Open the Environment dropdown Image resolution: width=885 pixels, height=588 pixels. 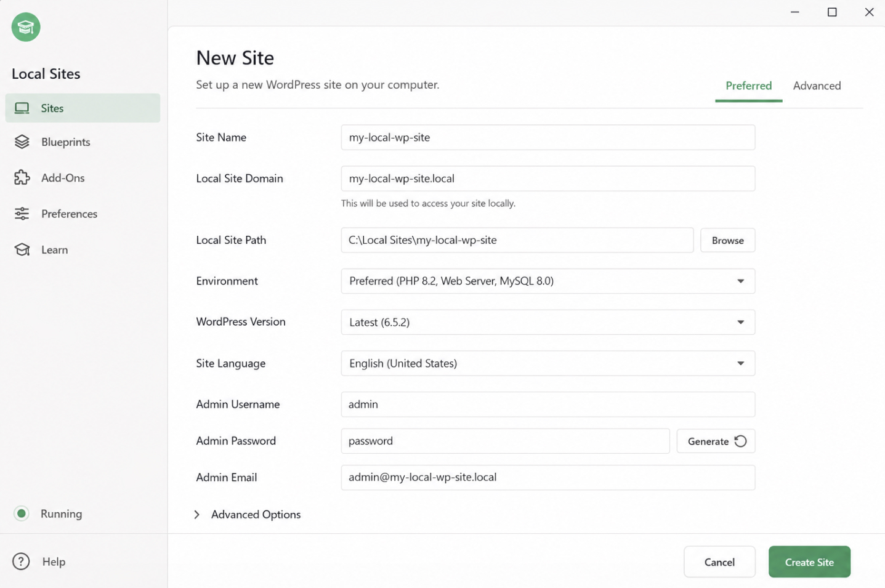(548, 281)
